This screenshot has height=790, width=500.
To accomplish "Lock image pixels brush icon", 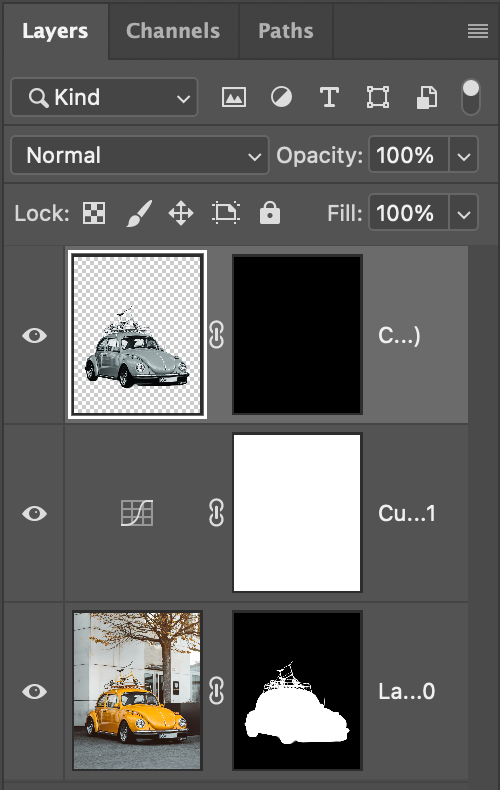I will 139,213.
